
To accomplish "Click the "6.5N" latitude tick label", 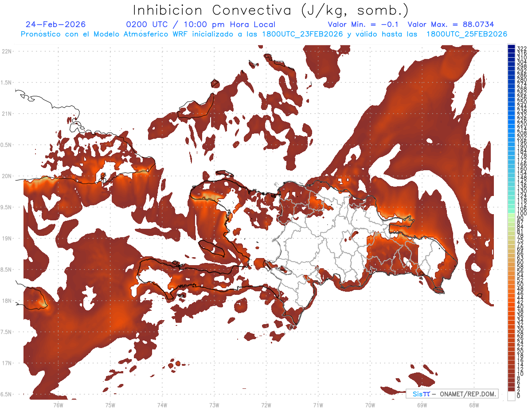I will pyautogui.click(x=7, y=395).
